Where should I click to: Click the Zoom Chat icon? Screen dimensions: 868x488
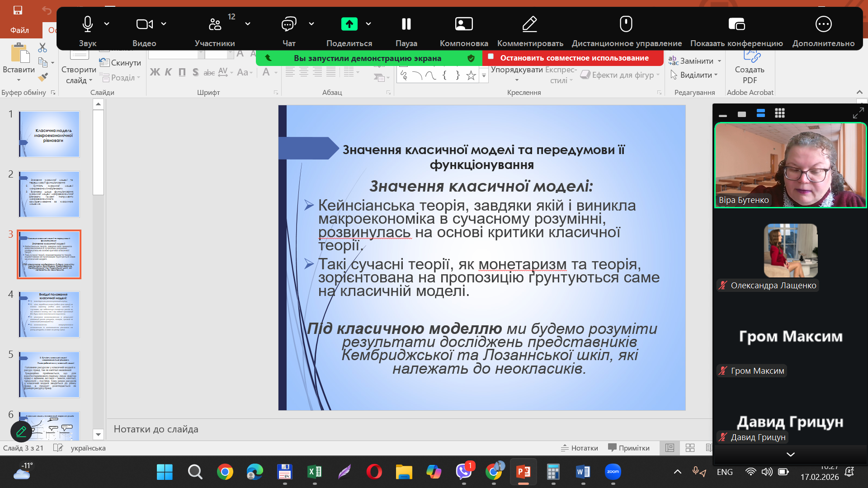pos(288,24)
